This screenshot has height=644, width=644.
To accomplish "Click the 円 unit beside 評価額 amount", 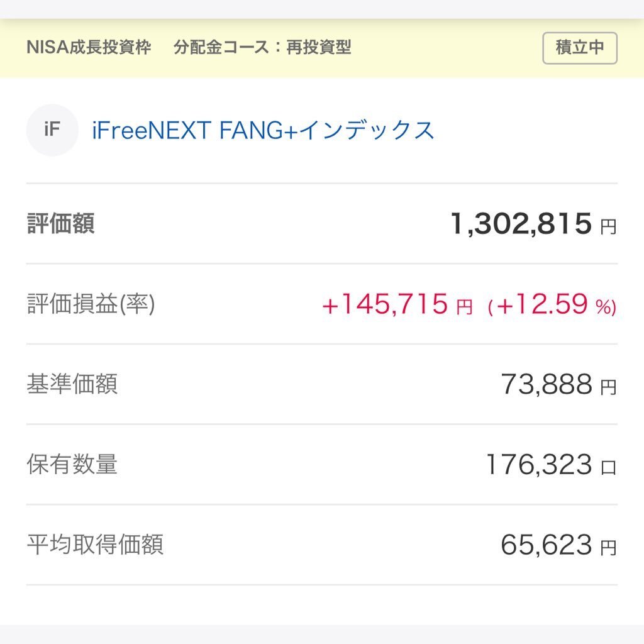I will [x=609, y=226].
